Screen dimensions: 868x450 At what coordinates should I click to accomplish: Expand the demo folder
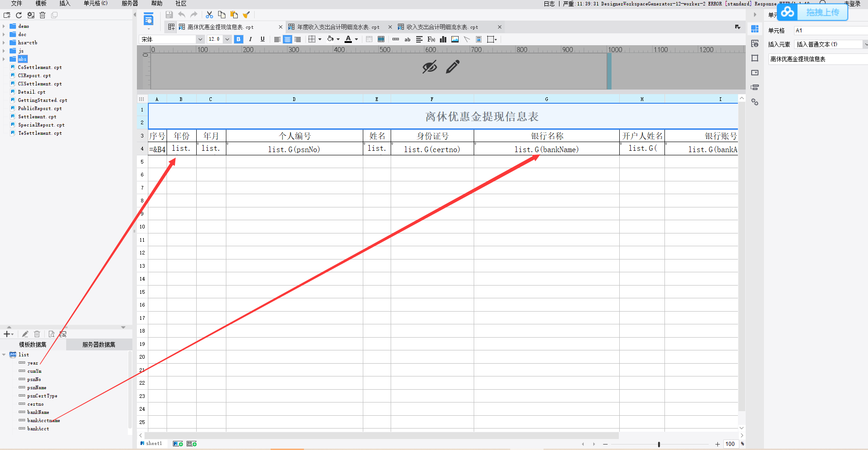pyautogui.click(x=4, y=26)
